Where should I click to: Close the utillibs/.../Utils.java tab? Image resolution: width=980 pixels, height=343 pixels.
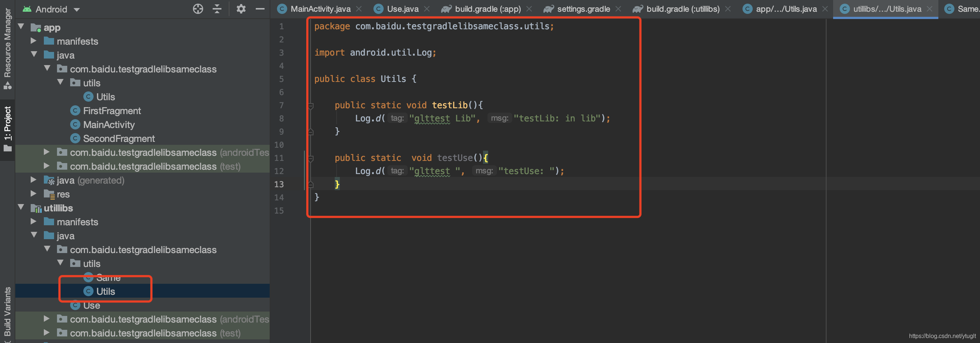point(930,9)
